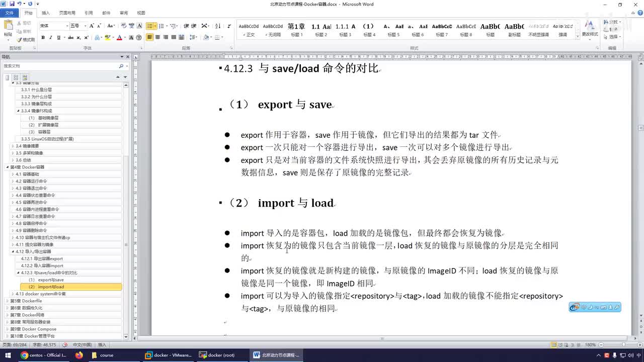Toggle subscript formatting
Screen dimensions: 644x362
pyautogui.click(x=78, y=38)
